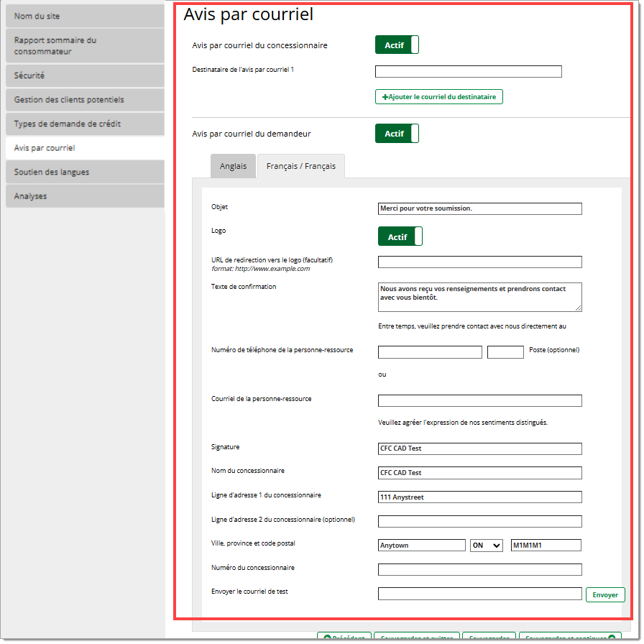
Task: Toggle dealer email notification Actif switch
Action: tap(397, 45)
